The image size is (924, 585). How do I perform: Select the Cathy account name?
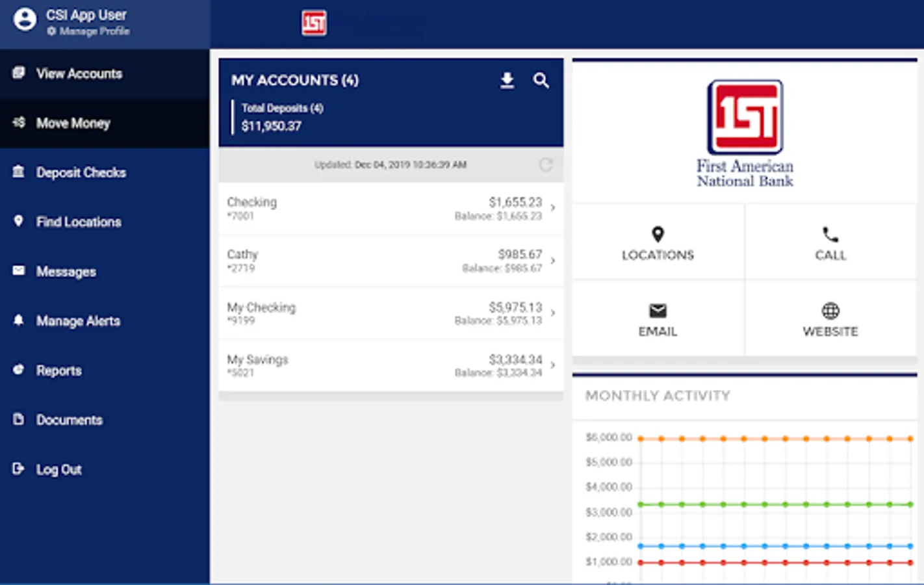242,254
